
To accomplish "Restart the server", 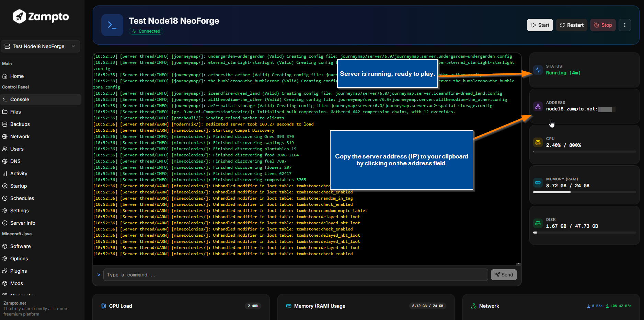I will (x=572, y=25).
